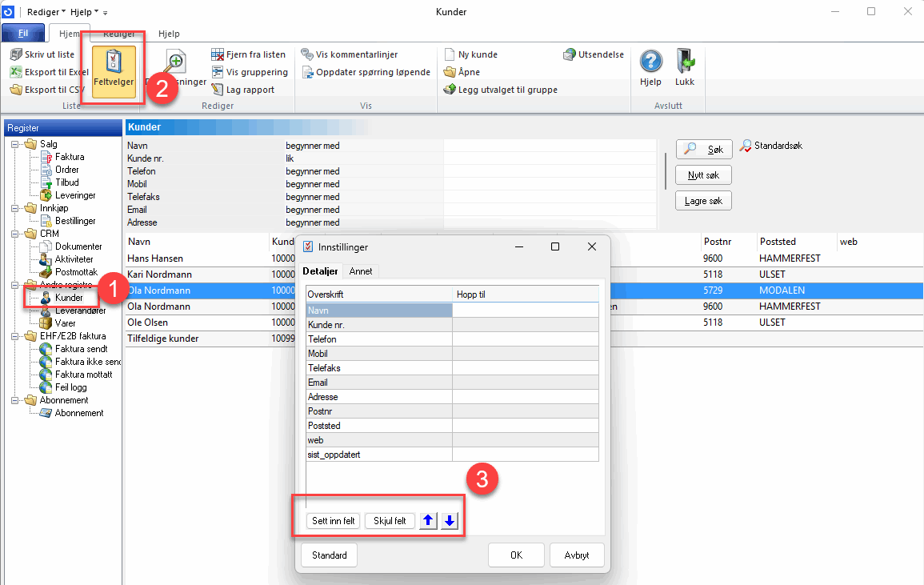Select Leveringer in the register tree
Image resolution: width=924 pixels, height=585 pixels.
tap(74, 195)
